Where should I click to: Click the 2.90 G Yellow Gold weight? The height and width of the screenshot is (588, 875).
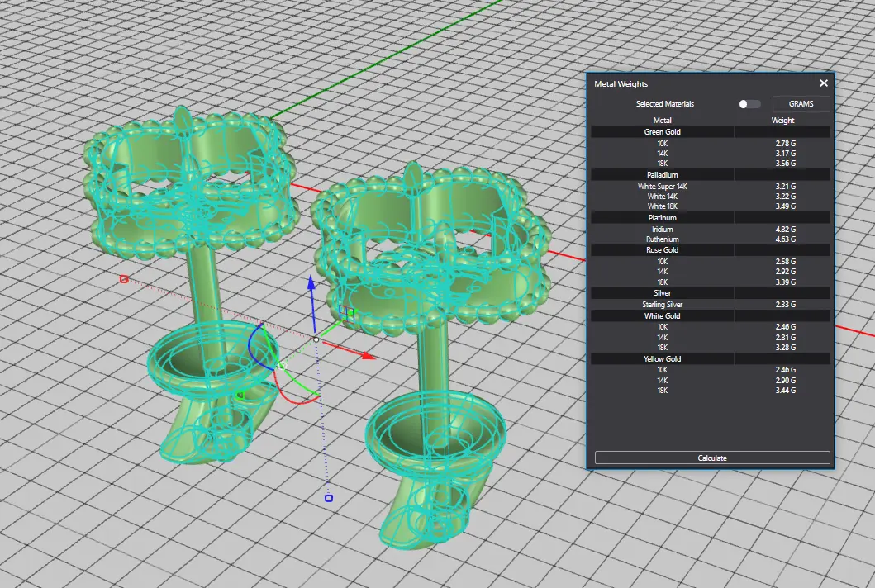(785, 381)
